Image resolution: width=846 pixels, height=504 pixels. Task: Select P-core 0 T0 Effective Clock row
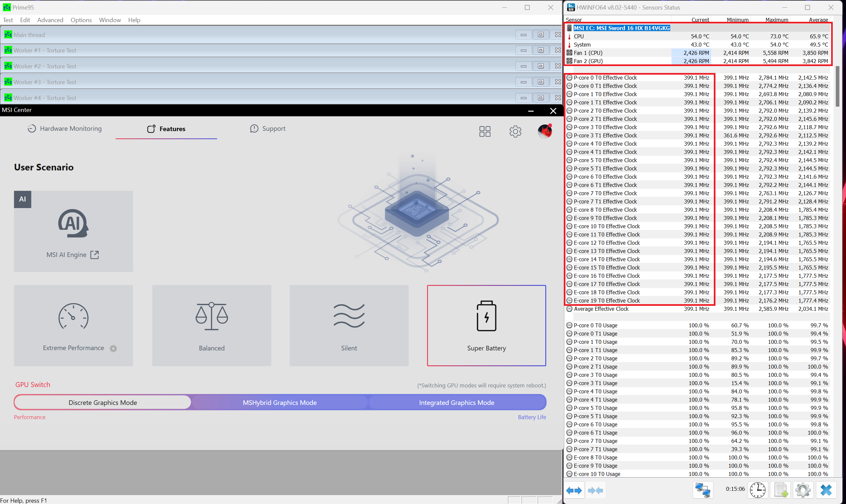698,78
